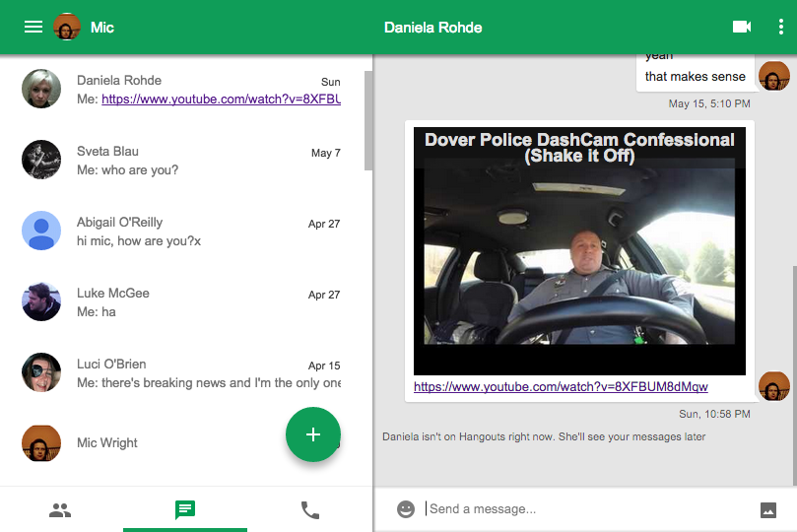The width and height of the screenshot is (797, 532).
Task: Click the Dover Police DashCam video thumbnail
Action: 579,250
